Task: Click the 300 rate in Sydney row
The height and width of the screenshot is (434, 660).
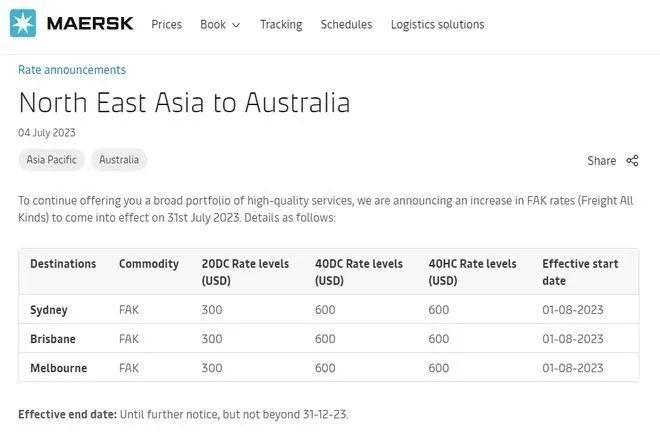Action: [212, 310]
